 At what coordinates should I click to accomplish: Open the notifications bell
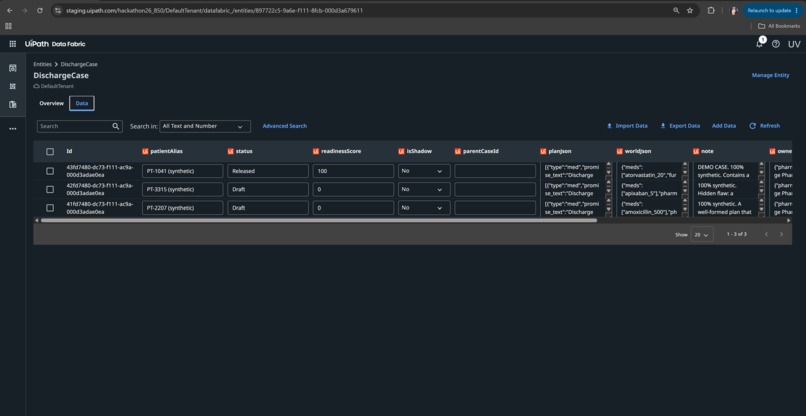(x=759, y=44)
